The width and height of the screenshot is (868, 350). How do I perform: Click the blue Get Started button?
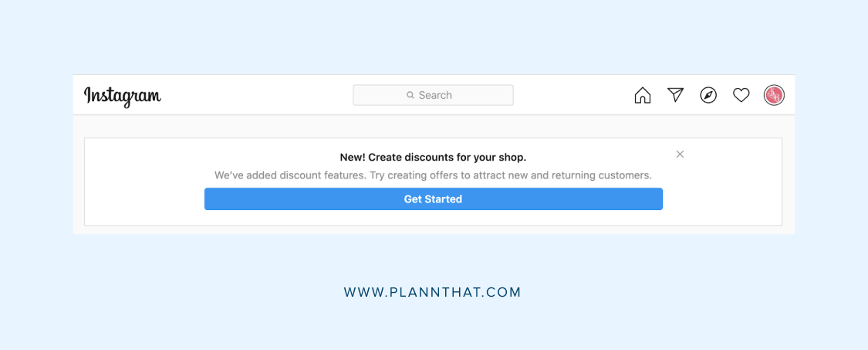click(433, 199)
